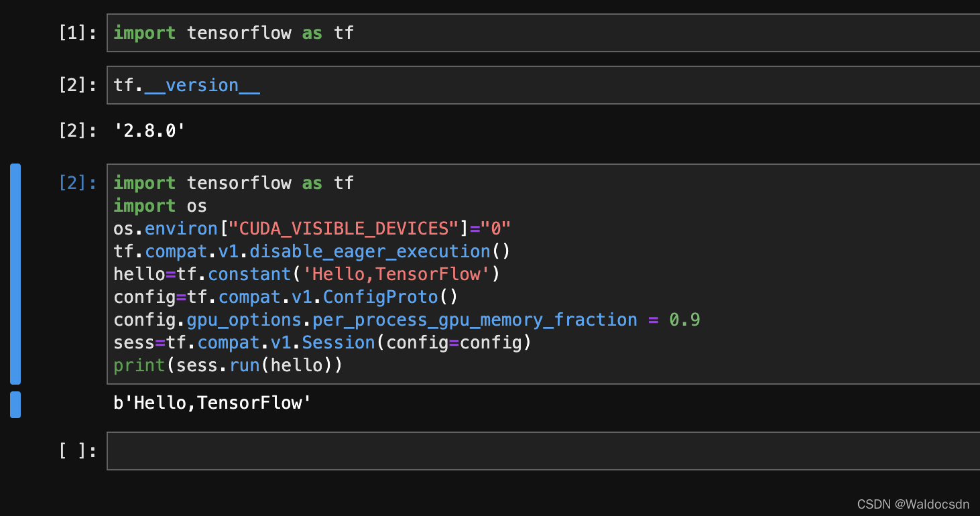Click the hello=tf.constant line
Image resolution: width=980 pixels, height=516 pixels.
click(x=307, y=274)
